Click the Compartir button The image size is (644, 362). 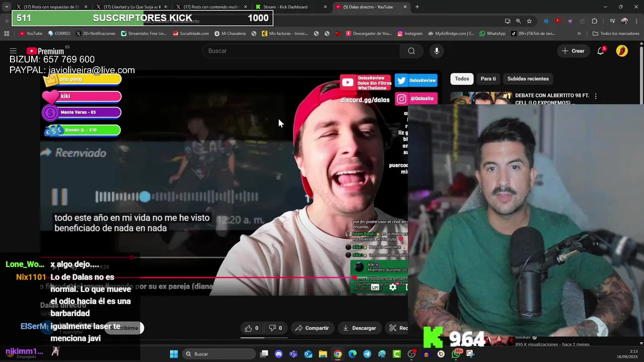click(312, 328)
